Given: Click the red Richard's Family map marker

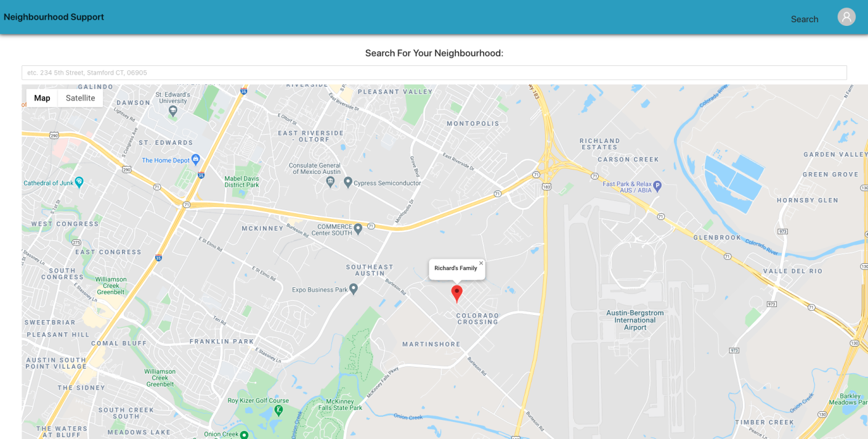Looking at the screenshot, I should pos(456,293).
